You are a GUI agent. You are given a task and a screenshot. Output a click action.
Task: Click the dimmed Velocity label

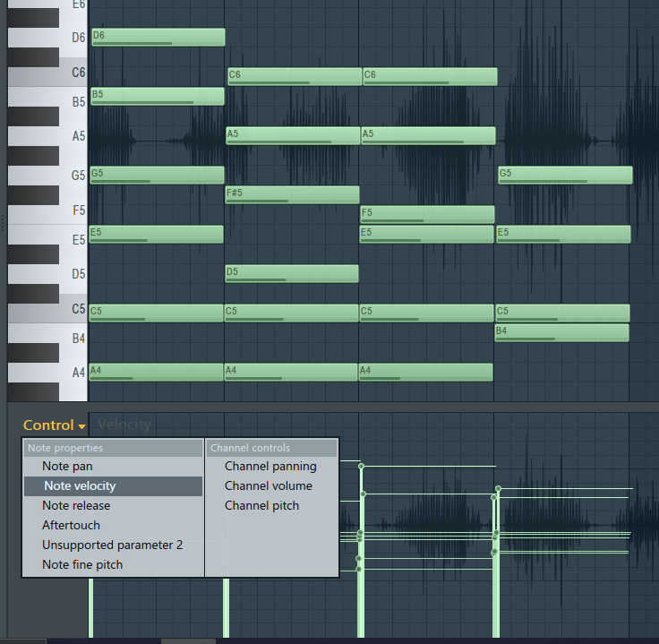(x=124, y=425)
